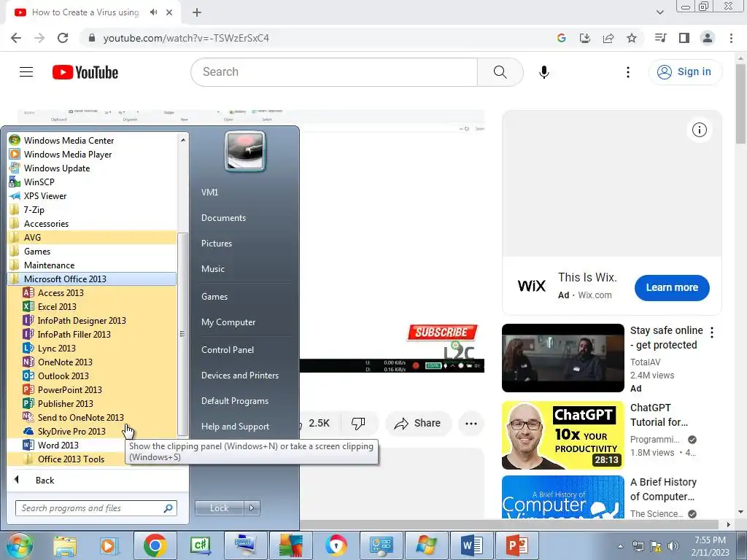Click Sign in on YouTube
747x560 pixels.
click(x=685, y=72)
